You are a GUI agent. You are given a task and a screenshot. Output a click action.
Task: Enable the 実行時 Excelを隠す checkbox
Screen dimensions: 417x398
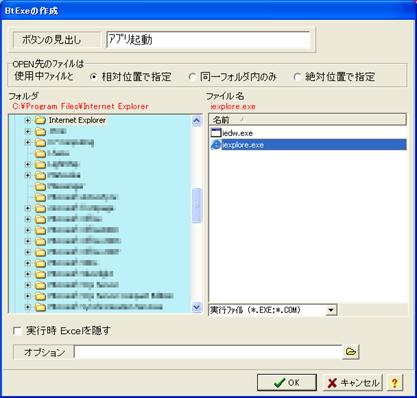point(17,331)
